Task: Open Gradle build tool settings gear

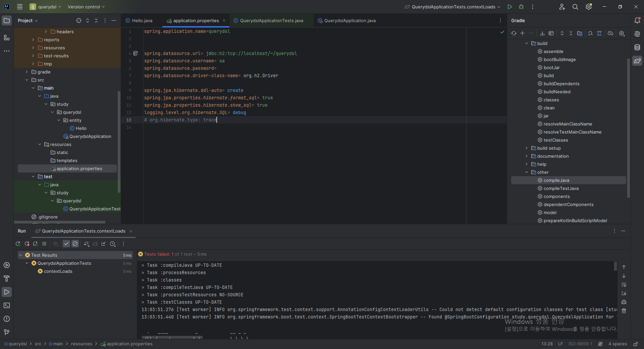Action: click(x=622, y=33)
